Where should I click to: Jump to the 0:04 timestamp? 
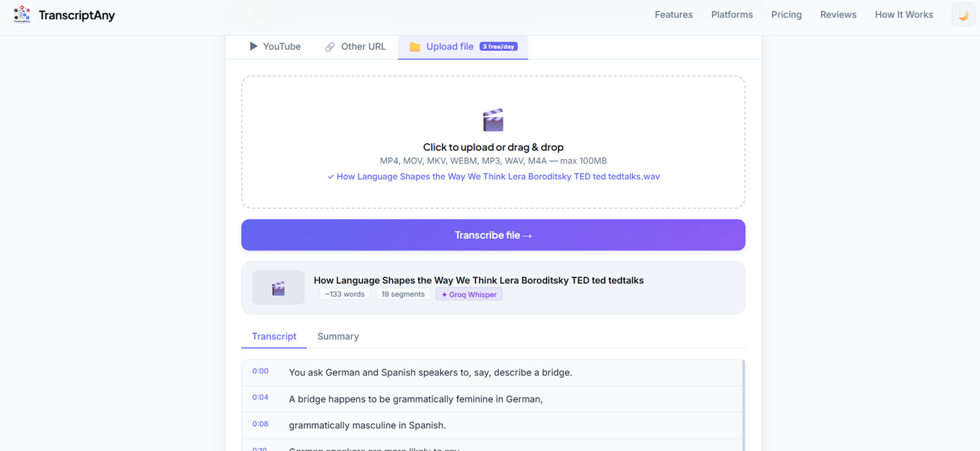pyautogui.click(x=260, y=397)
